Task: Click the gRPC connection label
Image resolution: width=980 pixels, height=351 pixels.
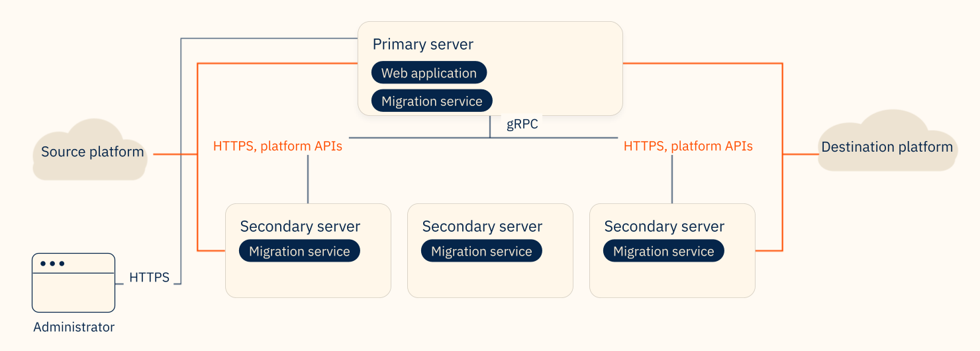Action: point(522,125)
